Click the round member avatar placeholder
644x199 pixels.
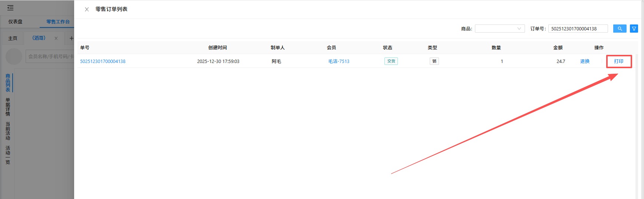(14, 56)
